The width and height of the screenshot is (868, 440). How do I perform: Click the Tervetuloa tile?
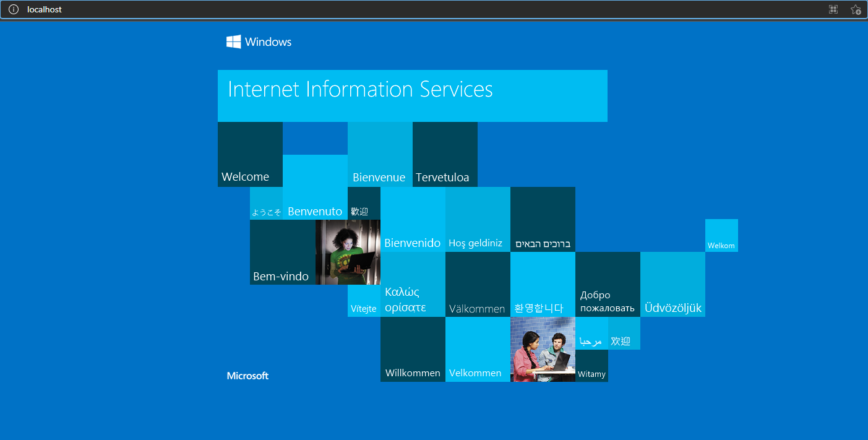coord(445,154)
